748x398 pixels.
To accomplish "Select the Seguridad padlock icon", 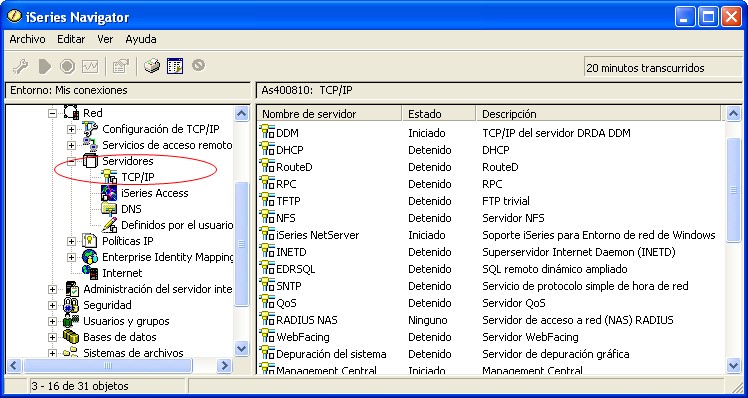I will (71, 305).
